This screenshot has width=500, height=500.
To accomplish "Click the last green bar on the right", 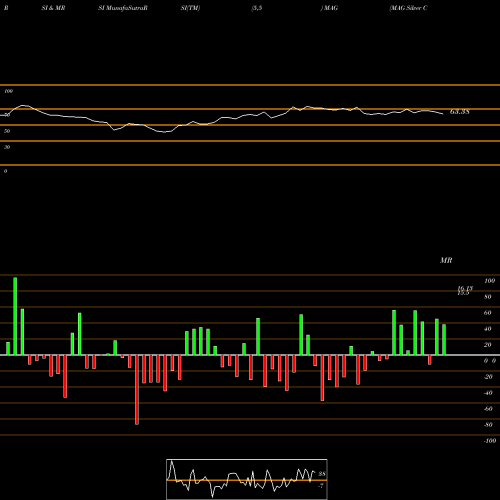I will point(444,340).
